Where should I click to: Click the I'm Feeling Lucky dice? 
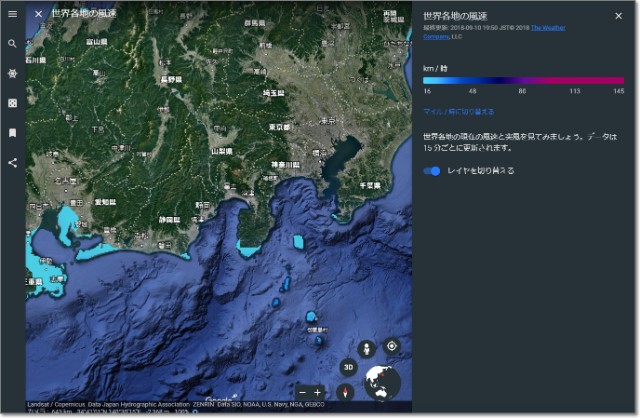pos(12,103)
